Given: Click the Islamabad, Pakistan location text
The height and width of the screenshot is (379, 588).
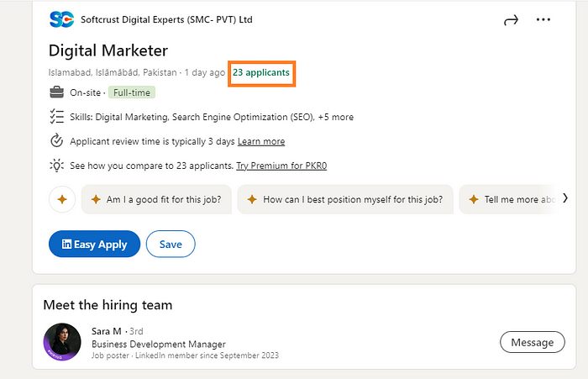Looking at the screenshot, I should [x=113, y=72].
